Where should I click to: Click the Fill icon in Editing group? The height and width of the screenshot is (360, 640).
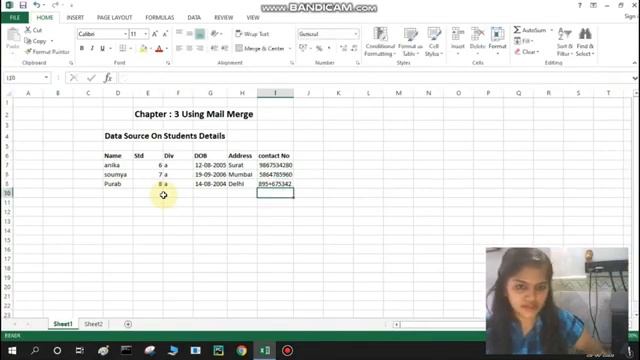click(x=517, y=41)
